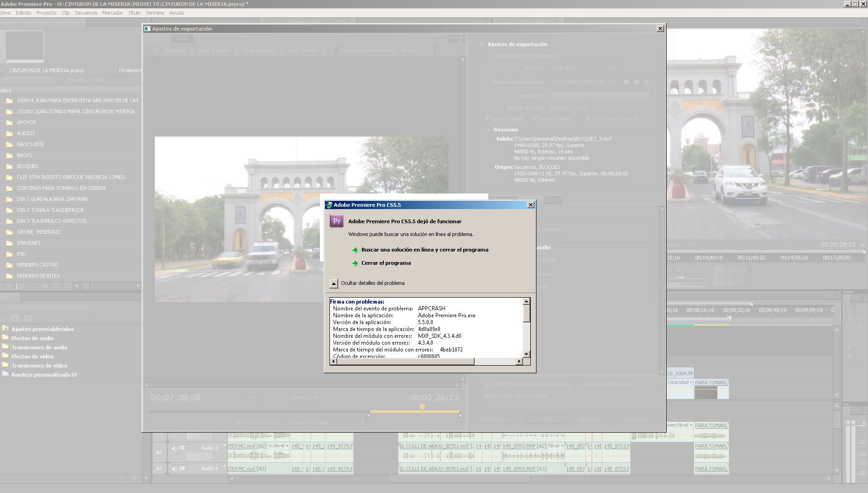Click the 'Cancelar' button in export dialog
This screenshot has height=493, width=868.
pyautogui.click(x=637, y=419)
